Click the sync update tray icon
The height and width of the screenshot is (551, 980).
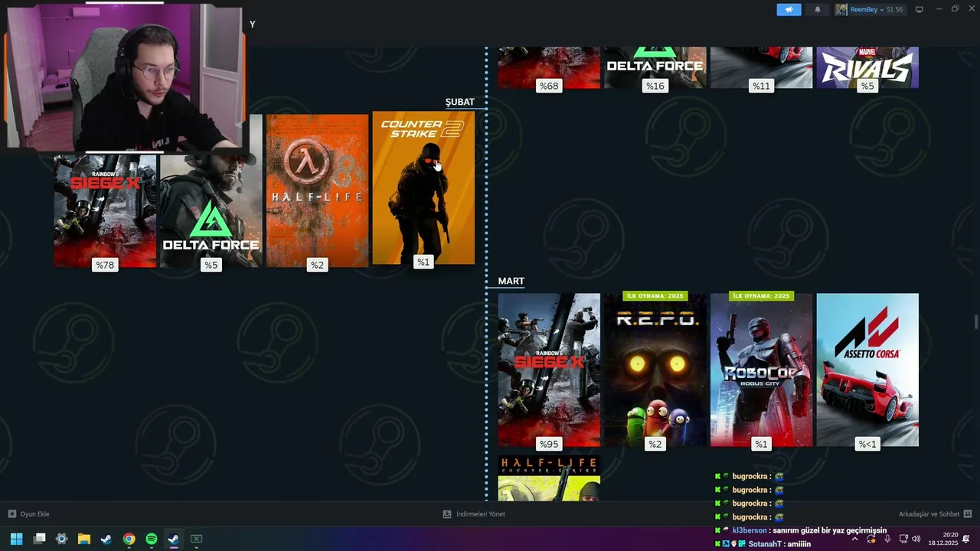pyautogui.click(x=871, y=539)
